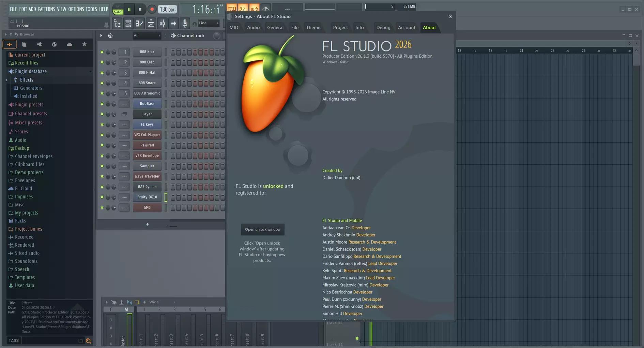This screenshot has width=644, height=348.
Task: Open the Line snap dropdown
Action: pos(209,23)
